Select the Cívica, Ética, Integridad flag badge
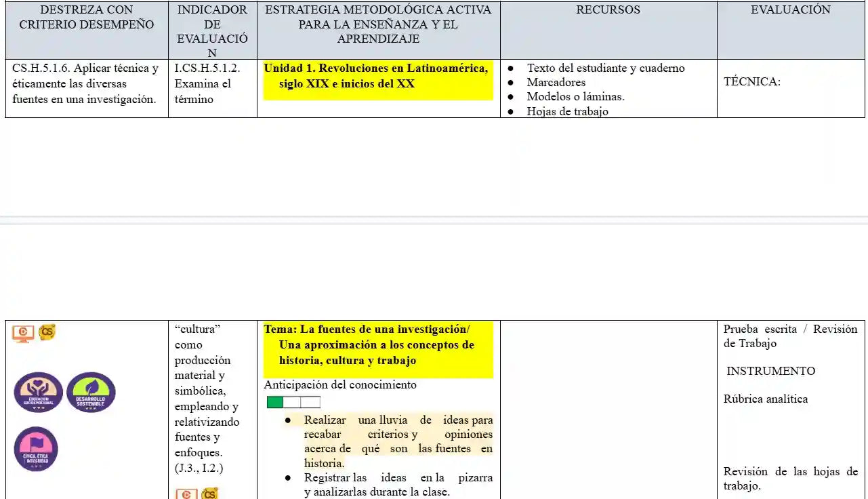 pyautogui.click(x=36, y=449)
